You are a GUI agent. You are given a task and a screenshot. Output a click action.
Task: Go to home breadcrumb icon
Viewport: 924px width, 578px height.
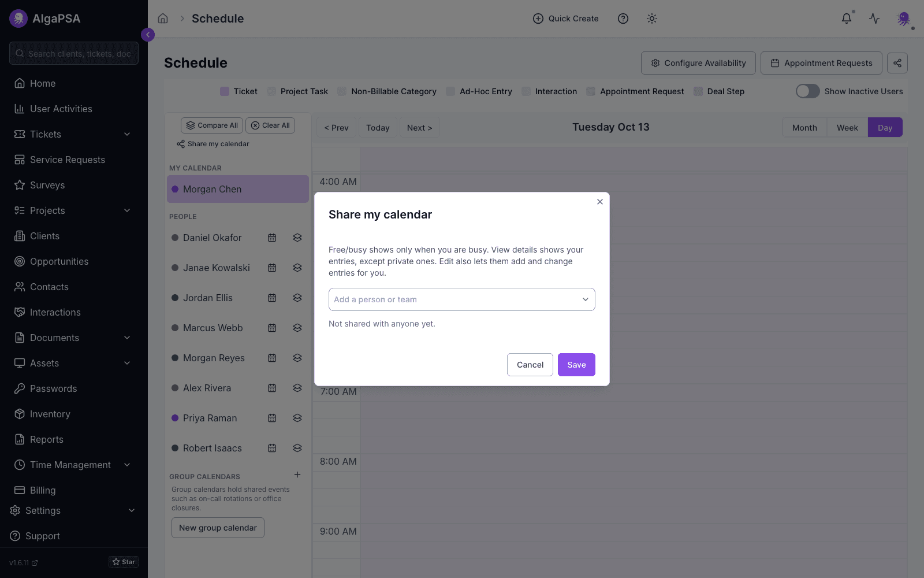[x=163, y=18]
